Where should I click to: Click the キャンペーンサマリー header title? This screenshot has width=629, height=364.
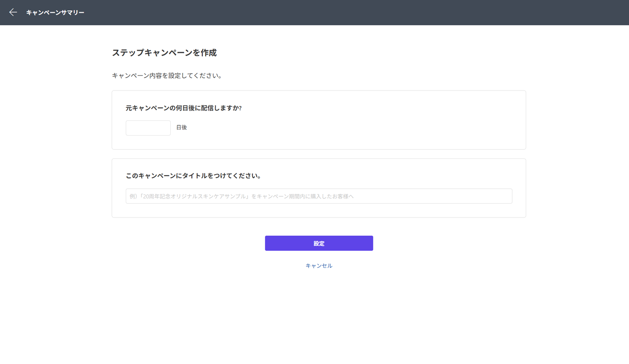(x=55, y=13)
